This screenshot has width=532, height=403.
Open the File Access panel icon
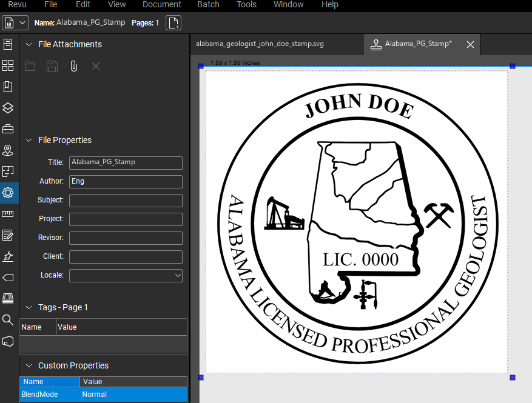(8, 44)
